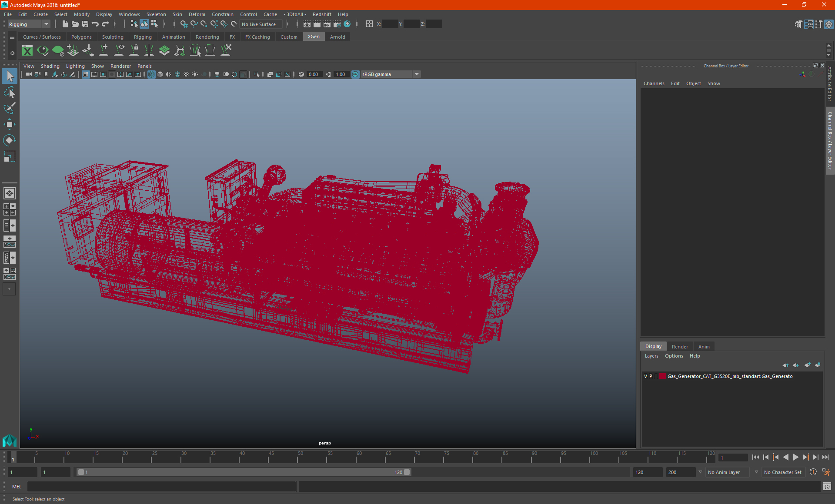
Task: Toggle the color management view transform icon
Action: pyautogui.click(x=355, y=74)
